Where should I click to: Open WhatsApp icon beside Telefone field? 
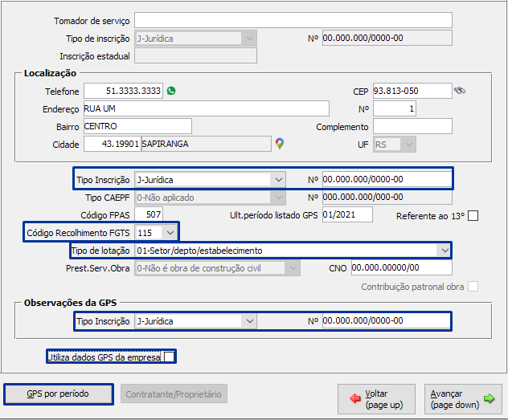point(171,91)
